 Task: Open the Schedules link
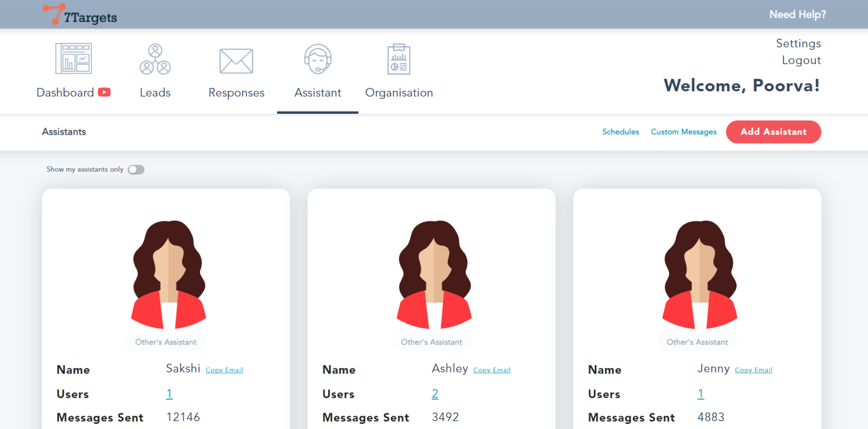click(x=620, y=132)
